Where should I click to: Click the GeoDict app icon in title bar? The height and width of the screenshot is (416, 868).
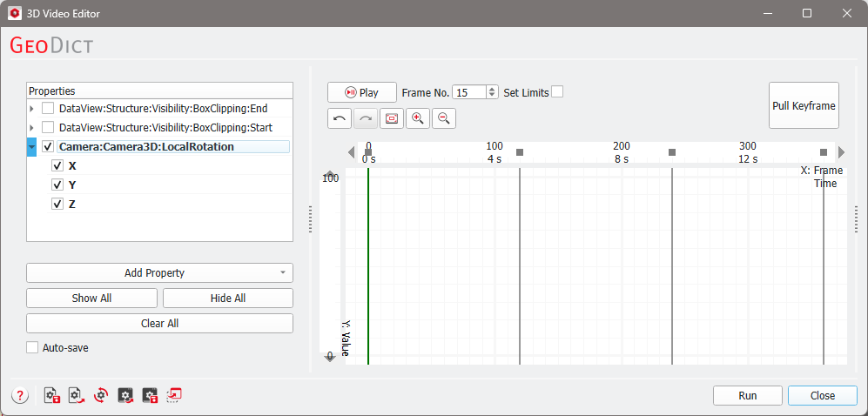click(x=15, y=13)
